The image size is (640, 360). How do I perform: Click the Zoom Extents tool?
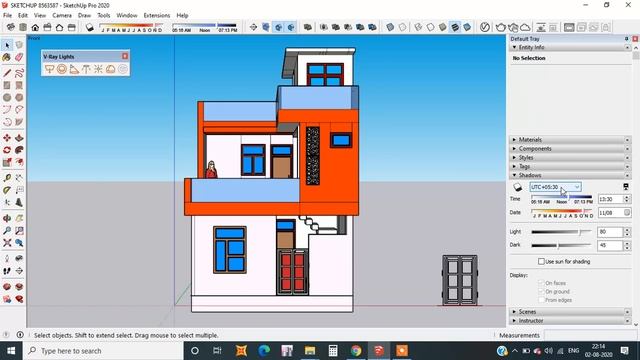tap(7, 243)
